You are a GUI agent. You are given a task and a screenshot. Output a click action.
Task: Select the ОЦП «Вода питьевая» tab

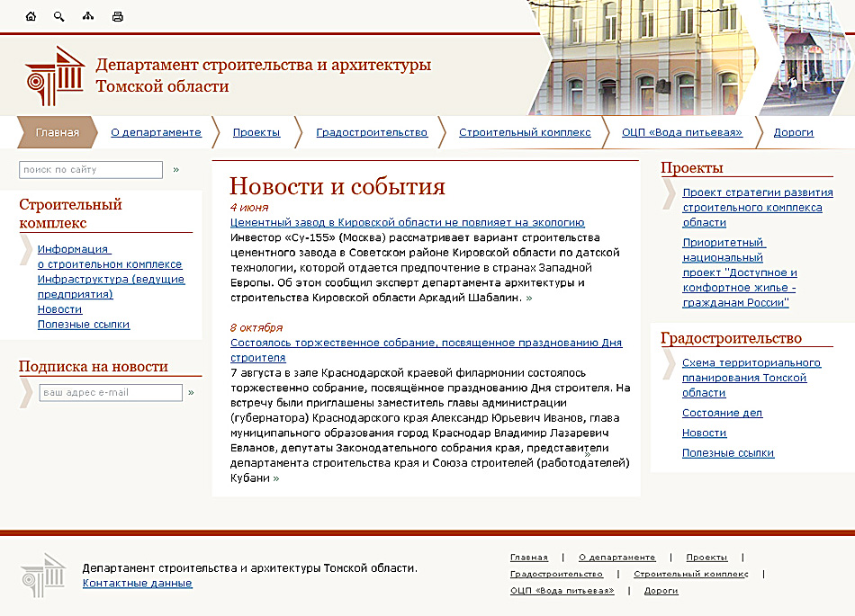click(681, 131)
